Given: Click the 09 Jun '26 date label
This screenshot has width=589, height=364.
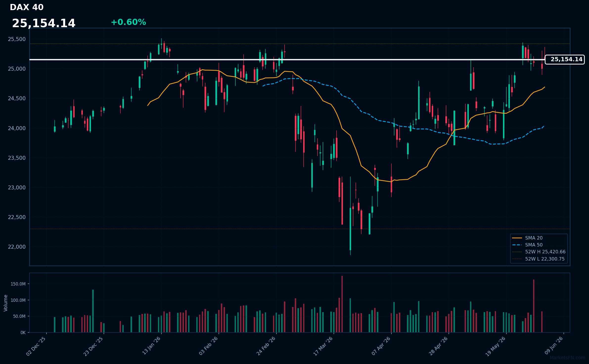Looking at the screenshot, I should pyautogui.click(x=554, y=346).
